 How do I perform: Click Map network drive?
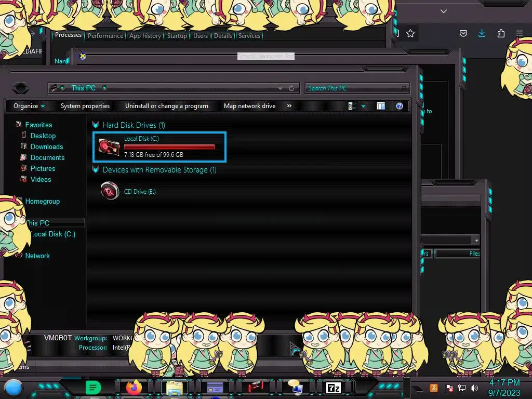(x=250, y=106)
